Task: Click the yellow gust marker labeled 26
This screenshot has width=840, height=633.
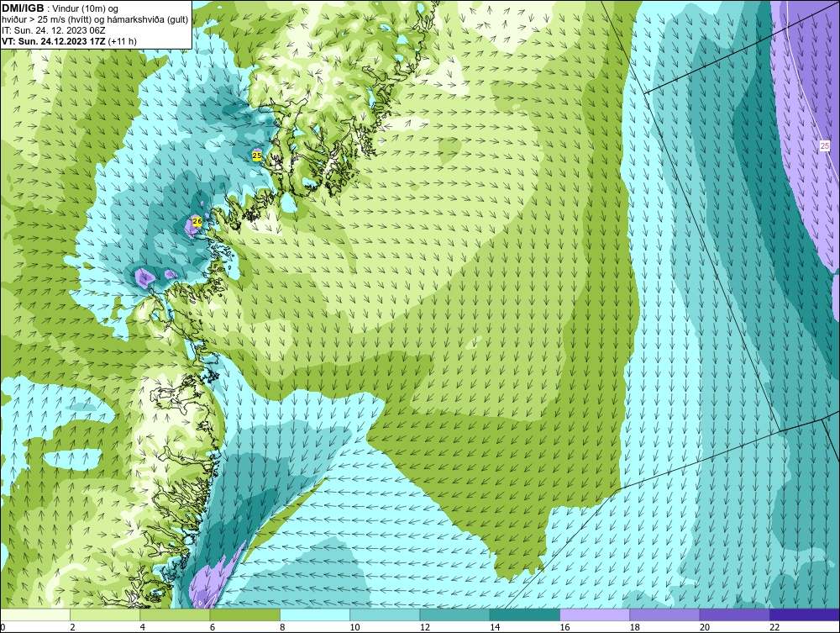Action: click(197, 221)
